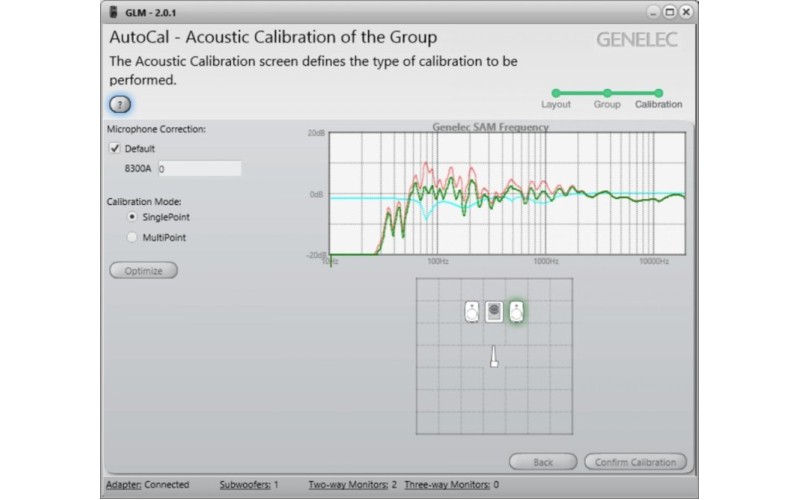
Task: Click the Genelec SAM Frequency graph title
Action: pos(490,127)
